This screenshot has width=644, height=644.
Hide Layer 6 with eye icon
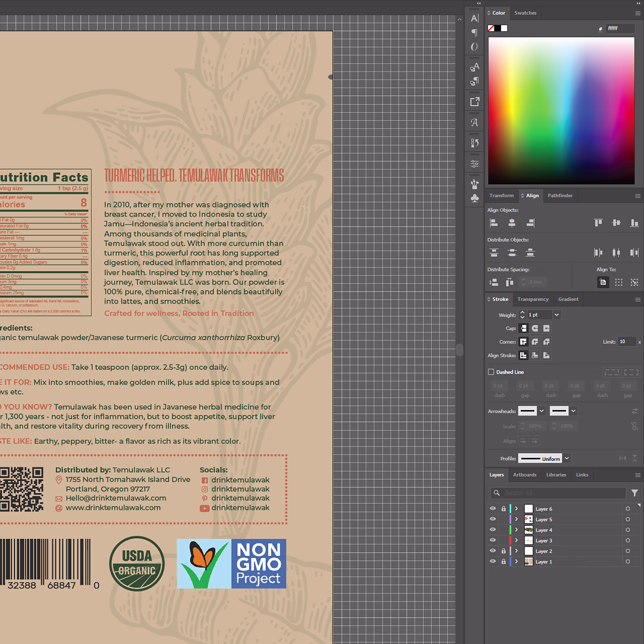[493, 509]
